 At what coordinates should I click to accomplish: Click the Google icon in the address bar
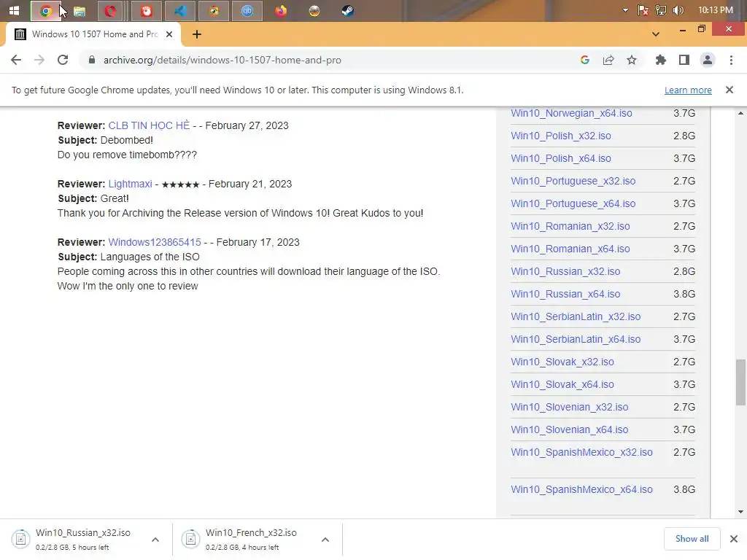585,60
